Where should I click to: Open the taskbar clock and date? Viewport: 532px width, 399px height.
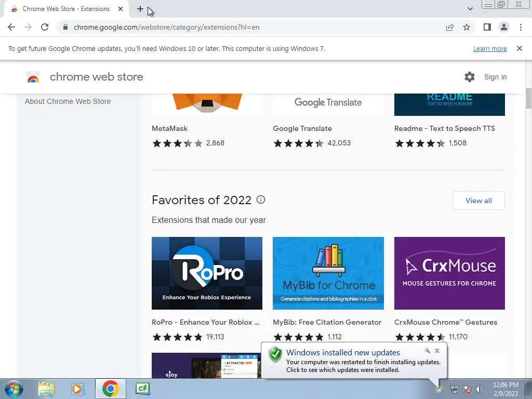(x=506, y=389)
